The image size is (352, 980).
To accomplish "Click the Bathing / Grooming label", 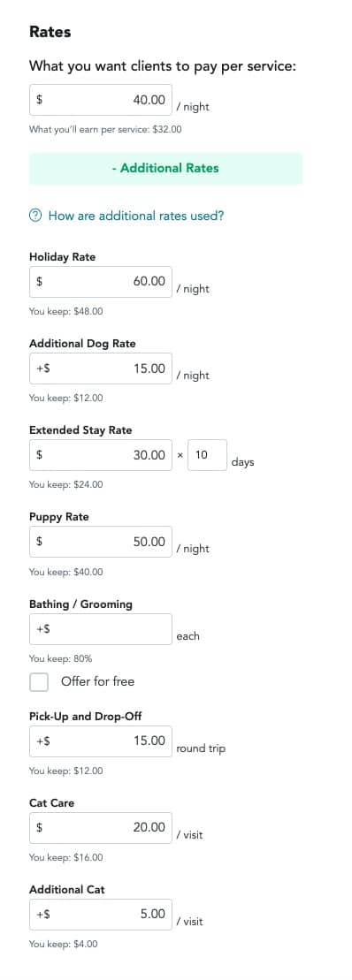I will pos(80,604).
